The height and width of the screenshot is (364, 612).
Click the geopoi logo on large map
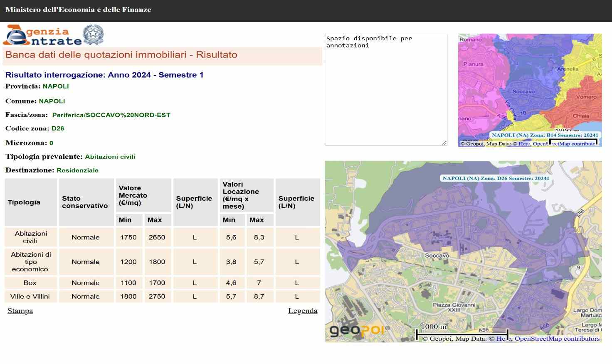point(360,331)
